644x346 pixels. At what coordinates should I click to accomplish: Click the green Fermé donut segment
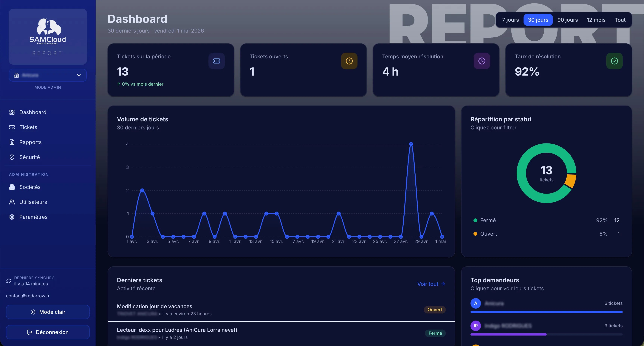pos(521,173)
